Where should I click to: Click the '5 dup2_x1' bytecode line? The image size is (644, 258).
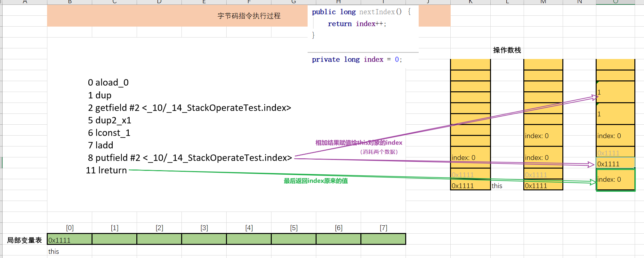click(x=109, y=120)
